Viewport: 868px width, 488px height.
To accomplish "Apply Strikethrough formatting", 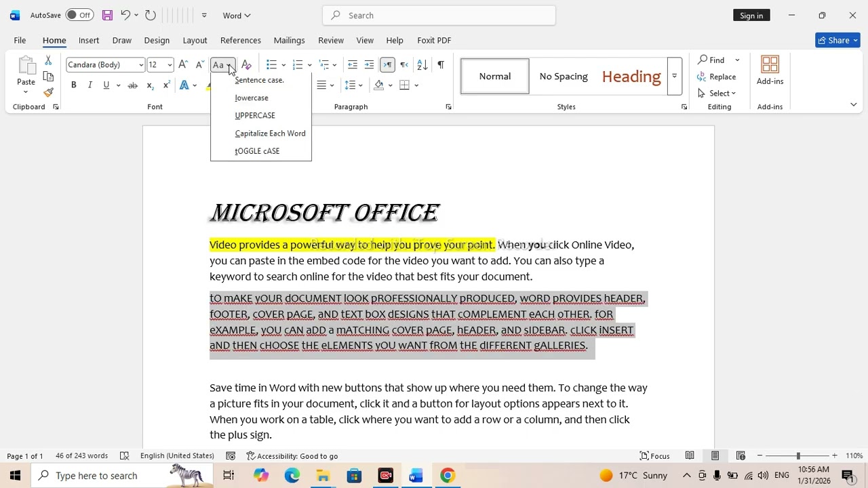I will 133,85.
